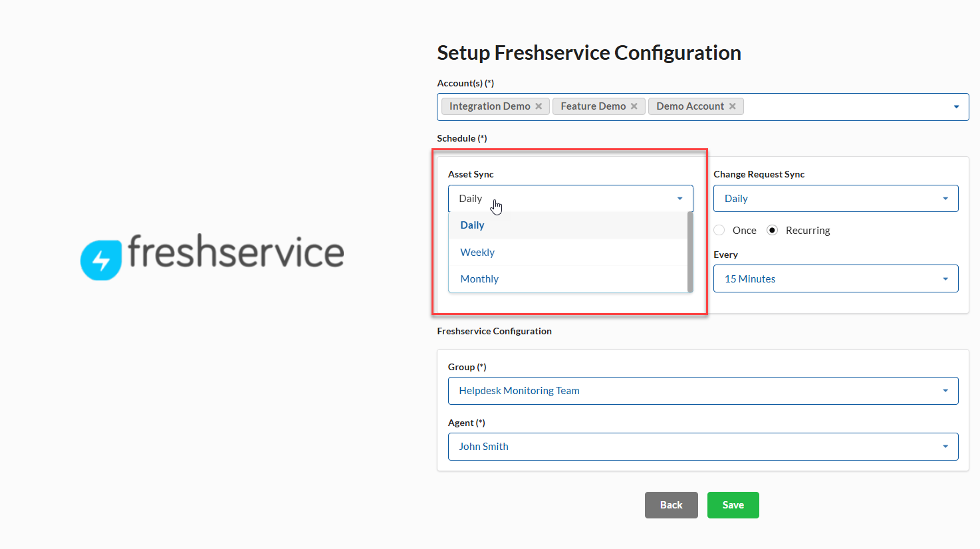Remove the Demo Account tag
Image resolution: width=980 pixels, height=549 pixels.
[x=733, y=106]
